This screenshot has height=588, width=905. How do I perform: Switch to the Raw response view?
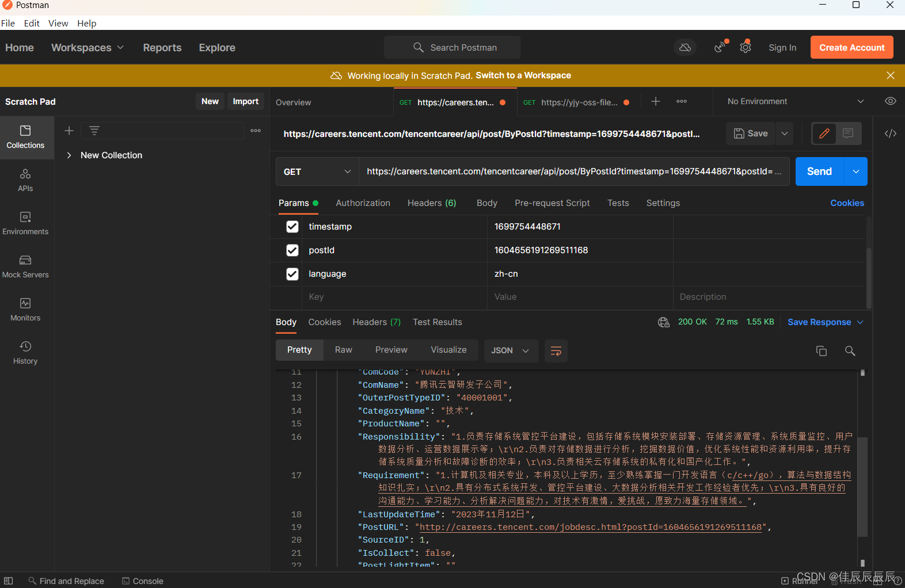click(344, 350)
